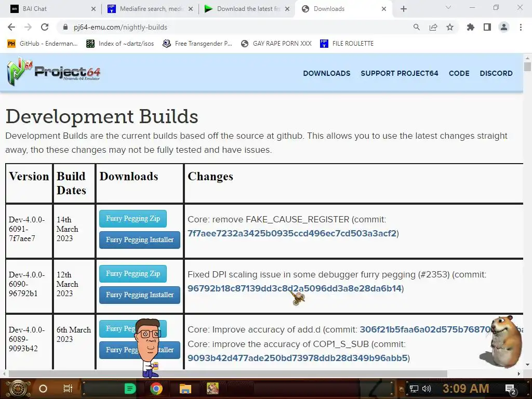This screenshot has height=399, width=532.
Task: Close the BAI Chat tab
Action: (x=94, y=9)
